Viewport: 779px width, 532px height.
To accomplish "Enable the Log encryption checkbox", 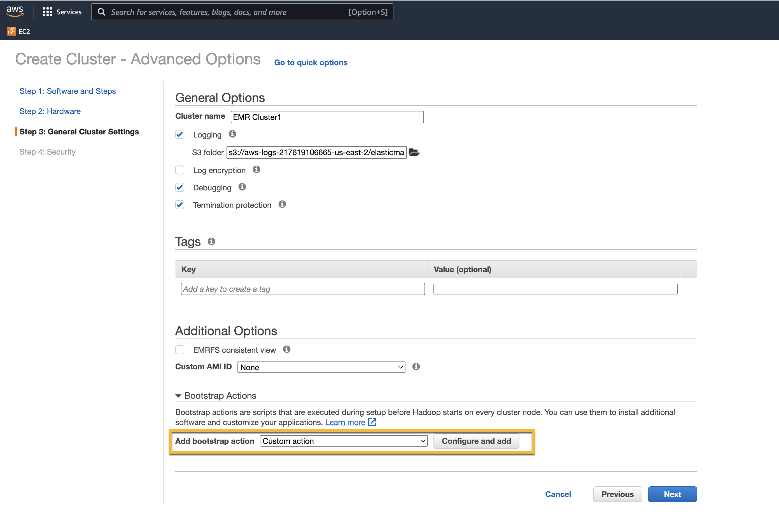I will tap(180, 170).
